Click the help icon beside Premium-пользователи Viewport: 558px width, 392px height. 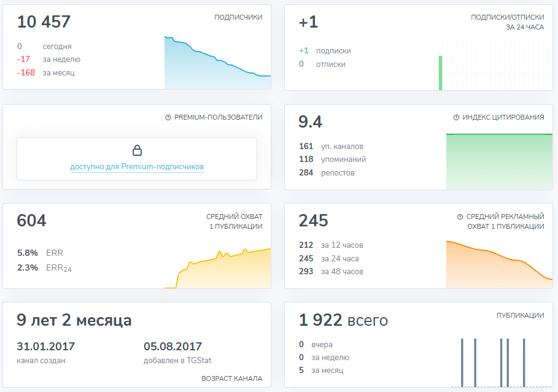[x=168, y=118]
